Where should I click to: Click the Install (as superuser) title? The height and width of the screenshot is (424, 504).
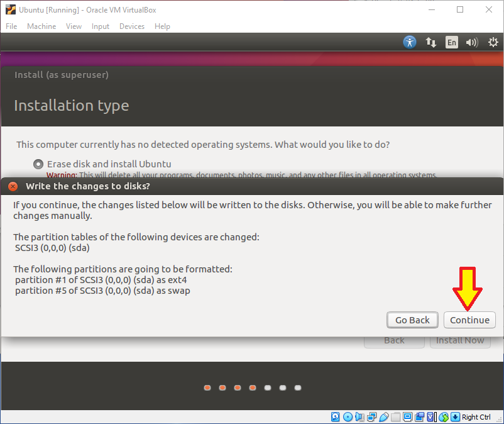pyautogui.click(x=62, y=75)
